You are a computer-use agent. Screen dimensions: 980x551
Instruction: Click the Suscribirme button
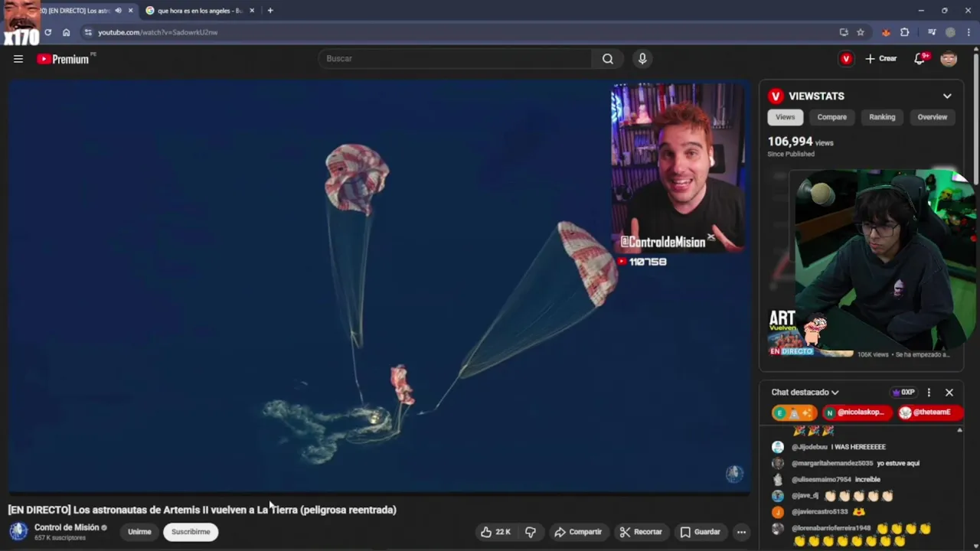coord(191,532)
